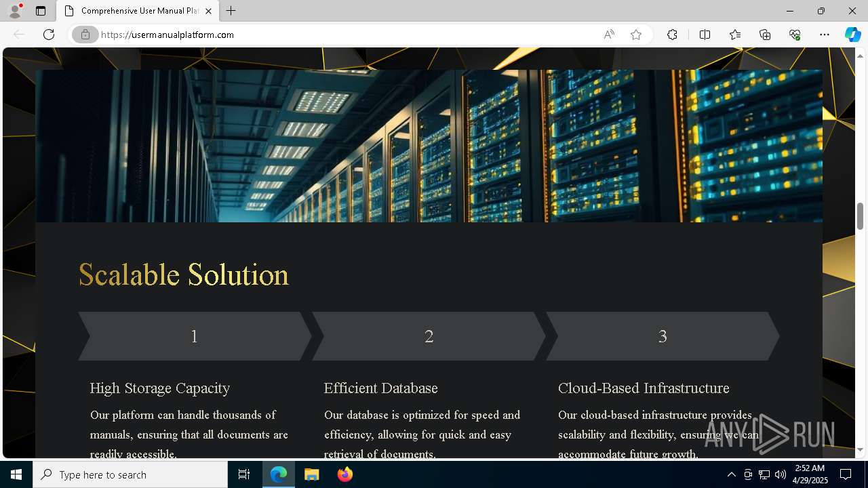Open the tab actions menu icon
Screen dimensions: 868x488
pyautogui.click(x=41, y=11)
